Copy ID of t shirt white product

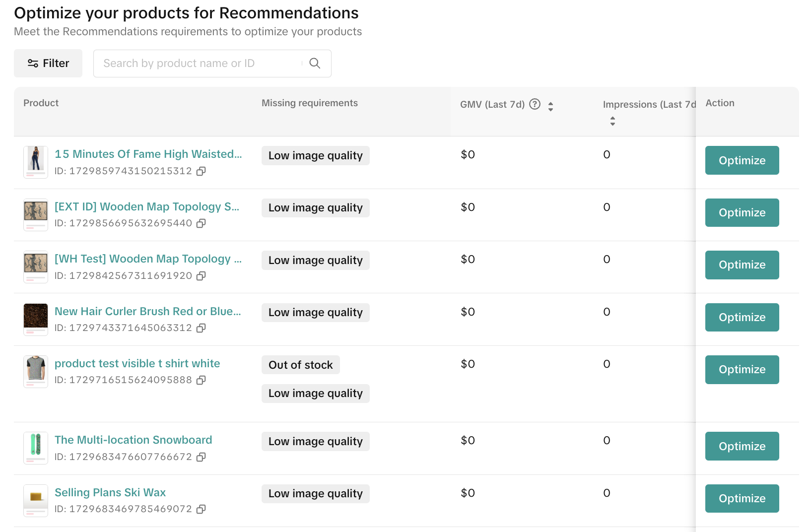201,380
